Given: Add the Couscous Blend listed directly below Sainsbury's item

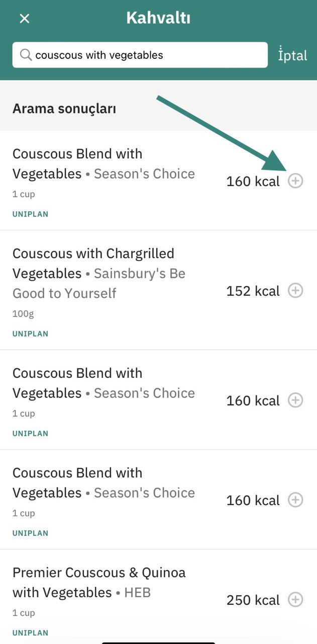Looking at the screenshot, I should (x=295, y=400).
